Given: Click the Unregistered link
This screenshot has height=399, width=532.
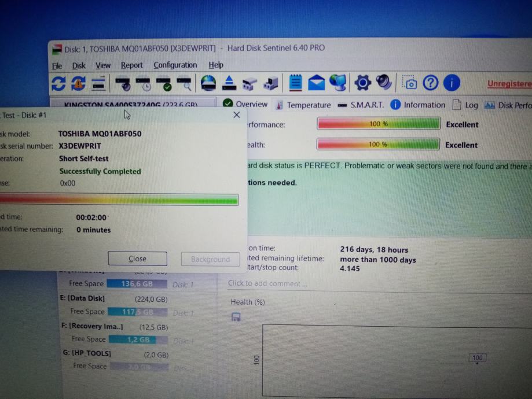Looking at the screenshot, I should pos(509,84).
